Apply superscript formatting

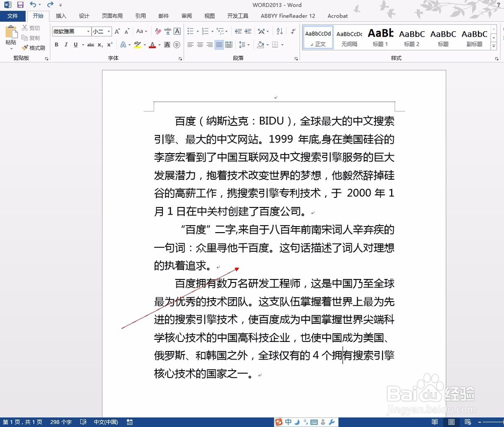click(109, 45)
